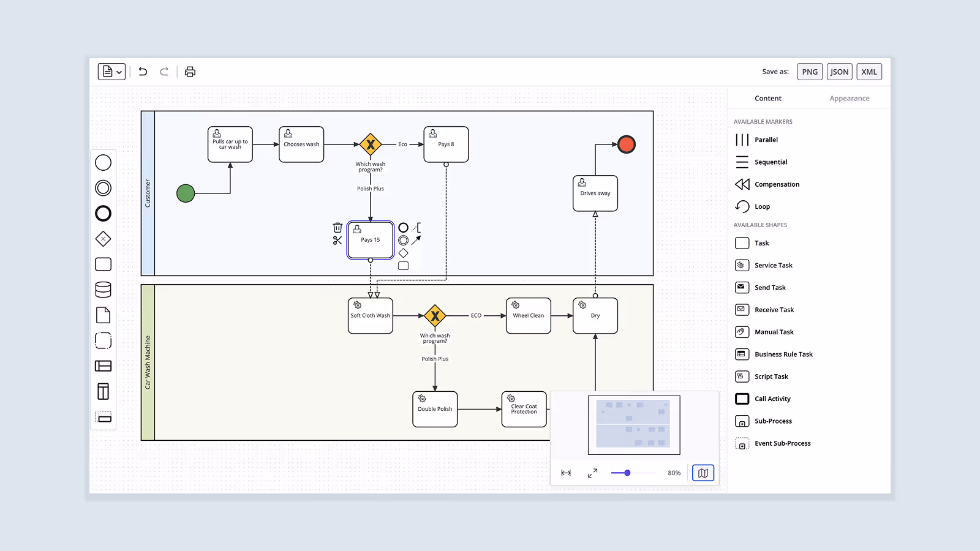Select the intermediate event double-circle shape

pos(104,188)
